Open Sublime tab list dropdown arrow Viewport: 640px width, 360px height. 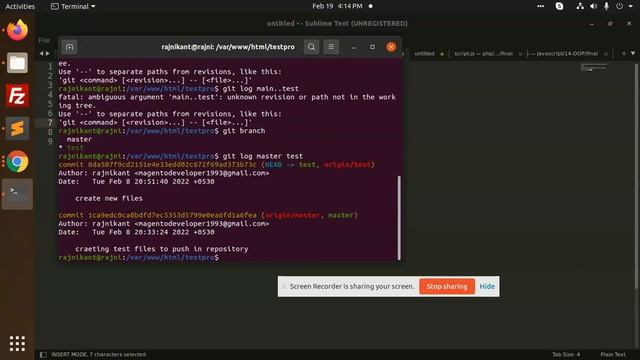click(x=633, y=53)
